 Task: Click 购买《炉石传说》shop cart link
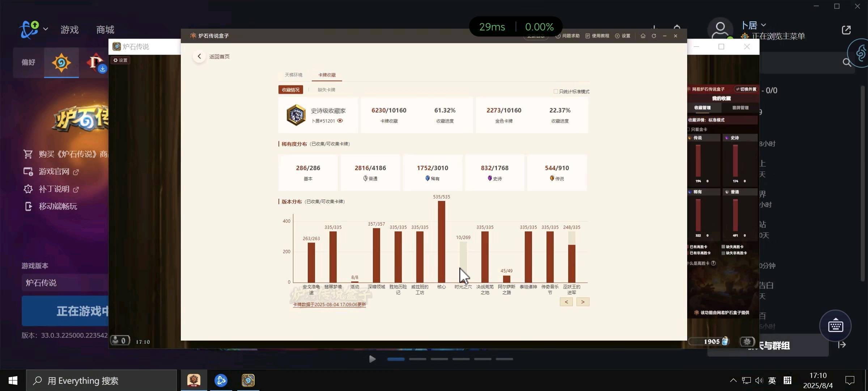point(66,154)
